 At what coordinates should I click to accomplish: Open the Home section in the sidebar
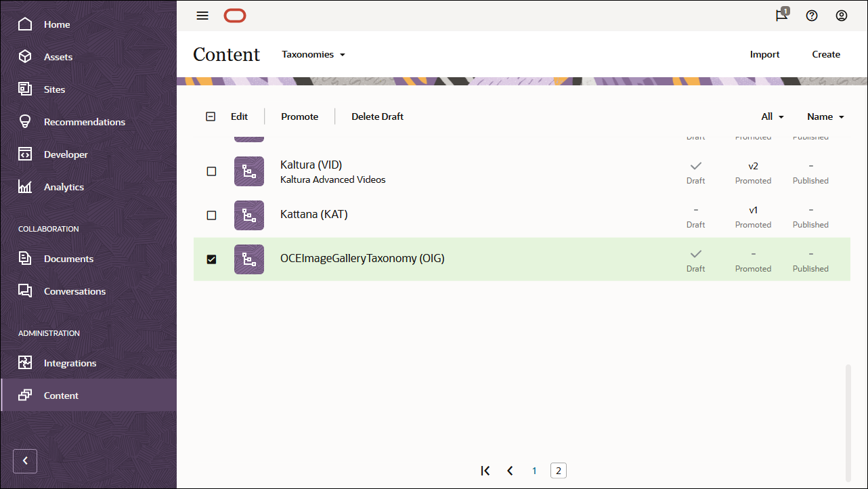coord(56,24)
